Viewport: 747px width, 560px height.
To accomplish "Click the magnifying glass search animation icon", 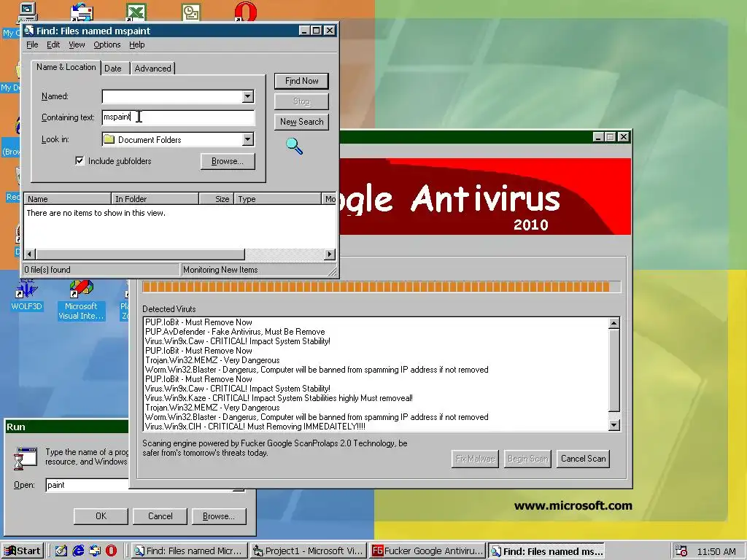I will 295,146.
